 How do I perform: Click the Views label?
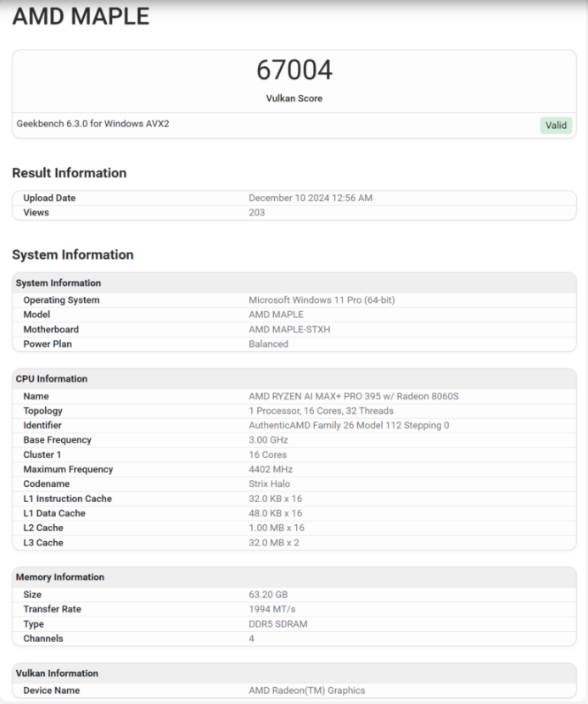pos(36,212)
